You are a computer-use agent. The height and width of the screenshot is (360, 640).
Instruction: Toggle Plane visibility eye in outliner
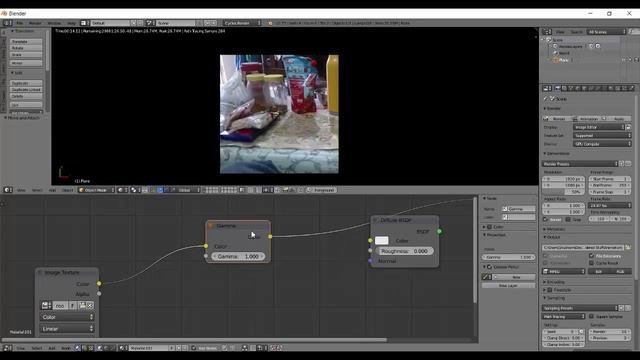623,60
